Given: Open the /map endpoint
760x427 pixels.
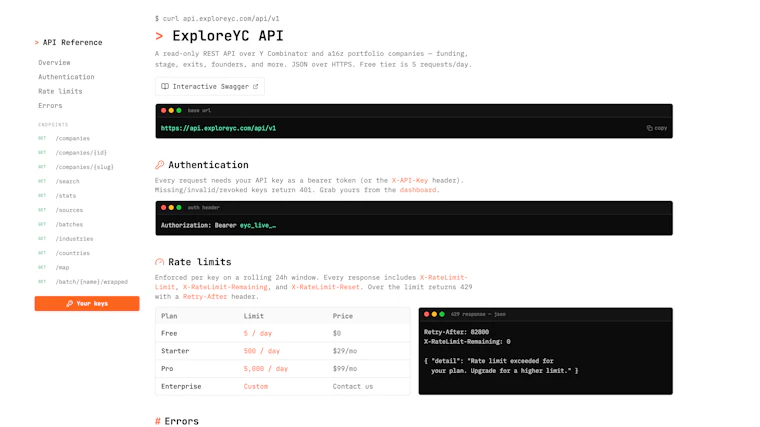Looking at the screenshot, I should tap(63, 268).
